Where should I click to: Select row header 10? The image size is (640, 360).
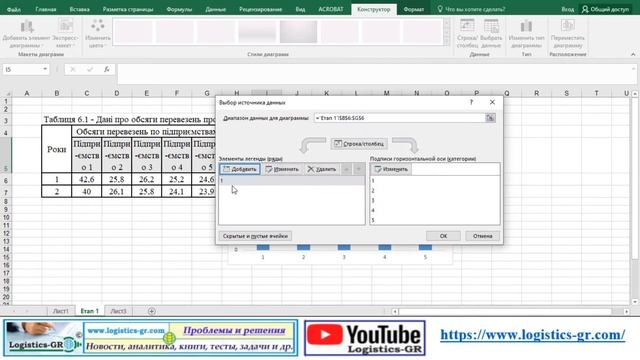6,217
